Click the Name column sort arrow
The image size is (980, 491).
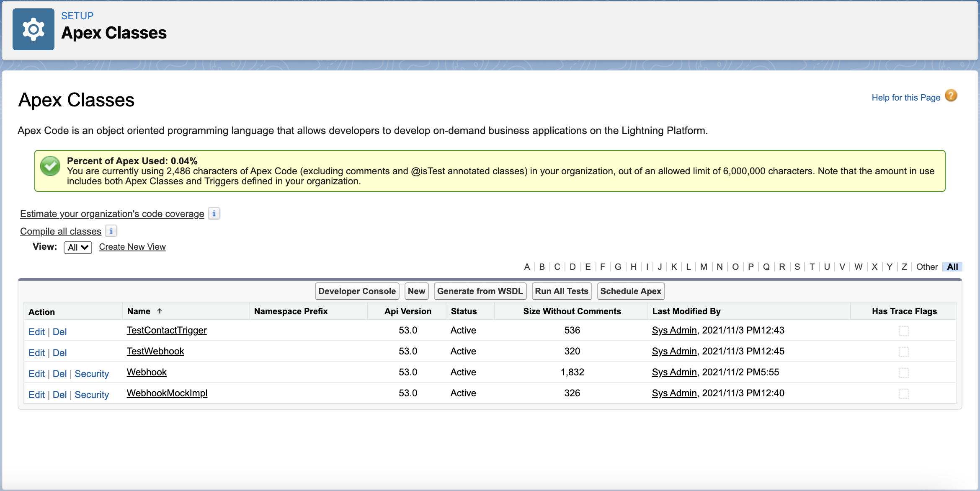(x=160, y=311)
